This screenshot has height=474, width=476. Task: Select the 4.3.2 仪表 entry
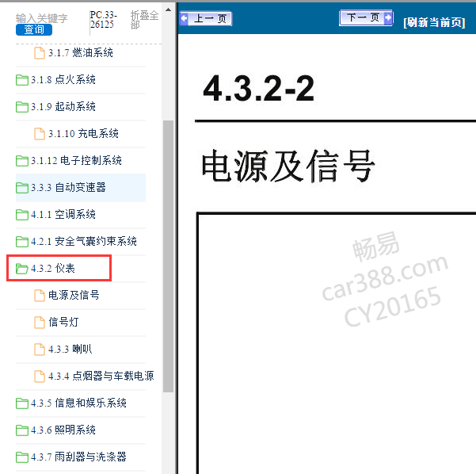[53, 268]
